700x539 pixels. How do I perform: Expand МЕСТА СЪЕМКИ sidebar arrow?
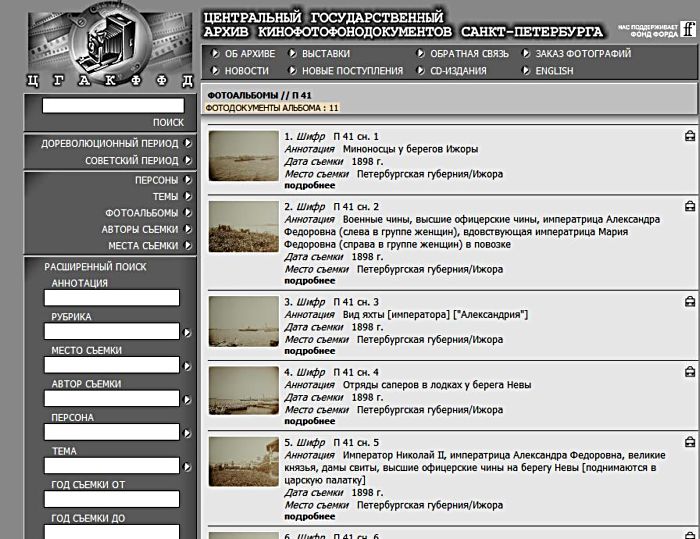188,246
